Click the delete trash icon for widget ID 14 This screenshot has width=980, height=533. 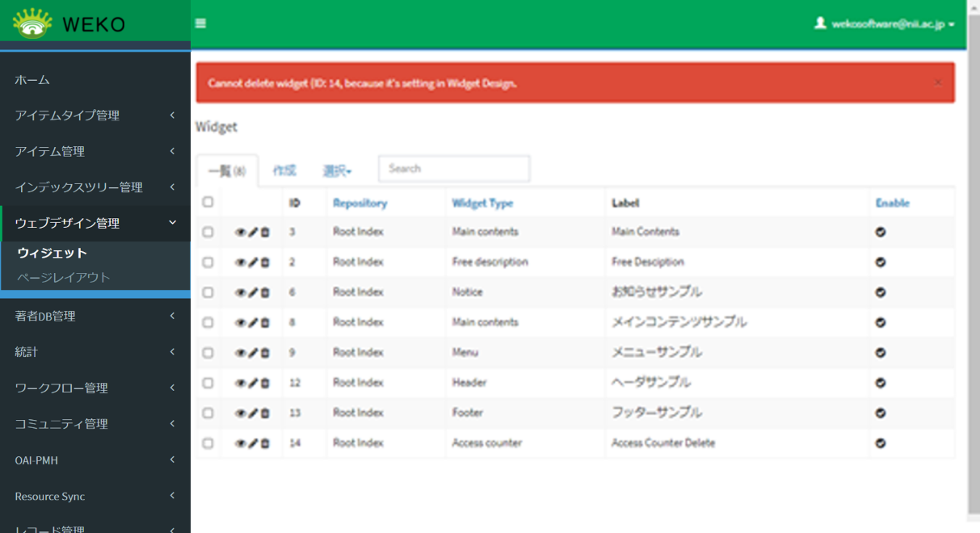coord(265,443)
